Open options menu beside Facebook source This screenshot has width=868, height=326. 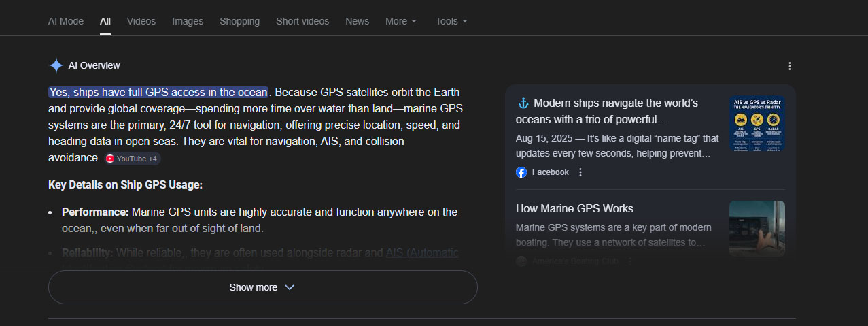click(580, 172)
